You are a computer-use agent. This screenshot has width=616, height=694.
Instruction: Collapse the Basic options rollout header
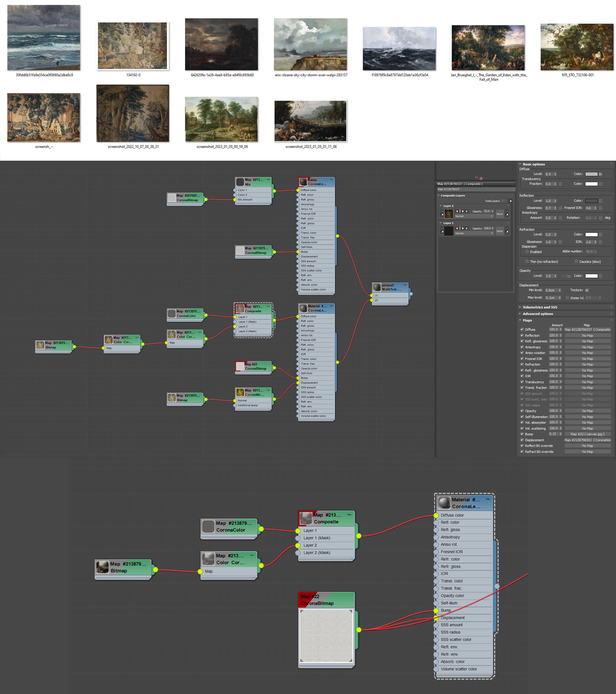(x=533, y=164)
